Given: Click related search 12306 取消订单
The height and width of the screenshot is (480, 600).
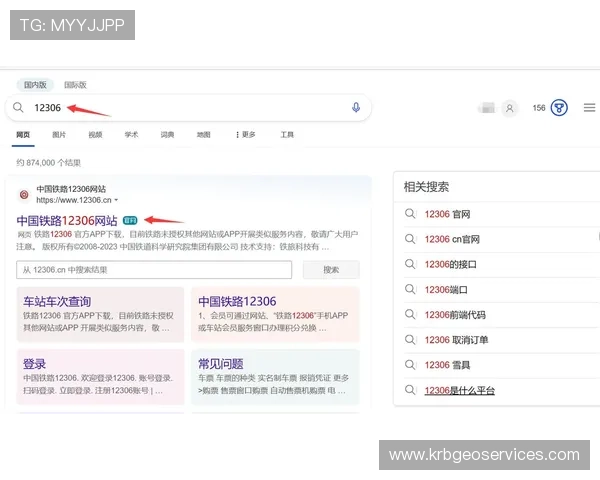Looking at the screenshot, I should click(x=456, y=340).
